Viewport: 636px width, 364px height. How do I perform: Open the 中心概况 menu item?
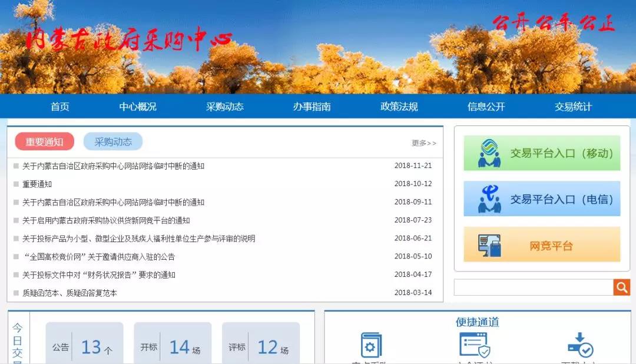click(x=138, y=107)
